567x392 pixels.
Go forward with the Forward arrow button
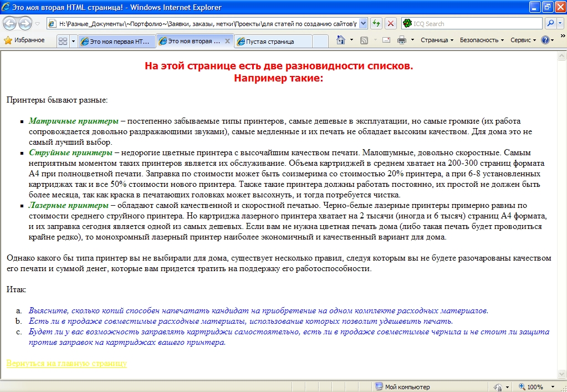click(x=24, y=24)
